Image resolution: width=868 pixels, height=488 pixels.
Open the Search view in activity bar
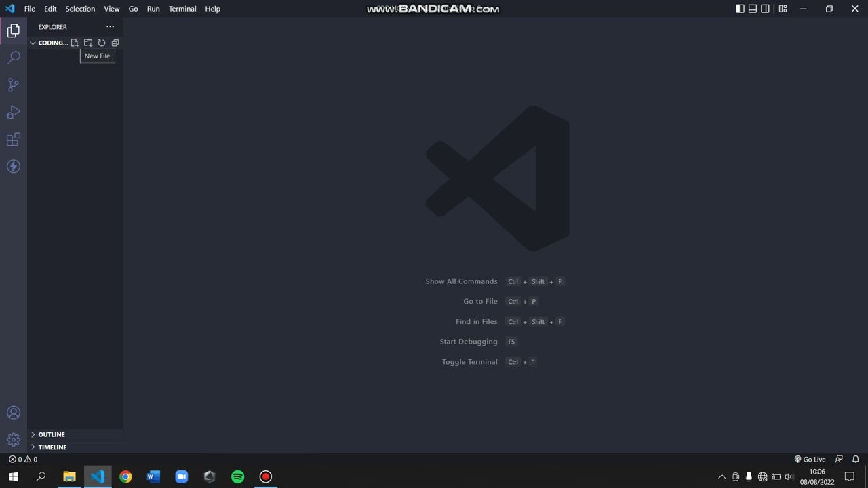14,58
